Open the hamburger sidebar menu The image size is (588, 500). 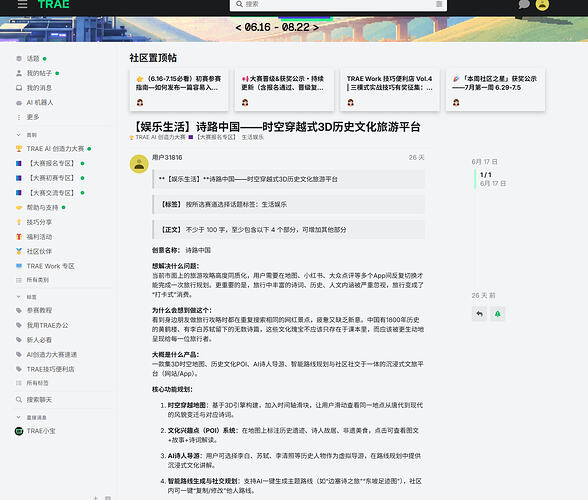[x=22, y=5]
